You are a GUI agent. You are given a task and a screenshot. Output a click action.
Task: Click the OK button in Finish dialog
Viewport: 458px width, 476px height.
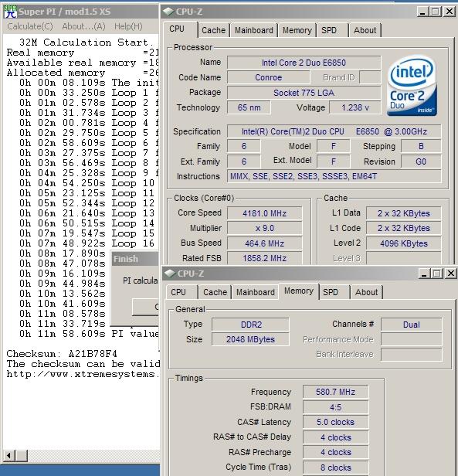[x=146, y=307]
